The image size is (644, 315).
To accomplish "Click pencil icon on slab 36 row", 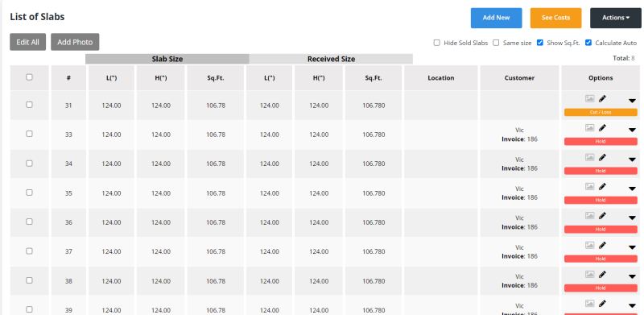I will click(x=602, y=216).
